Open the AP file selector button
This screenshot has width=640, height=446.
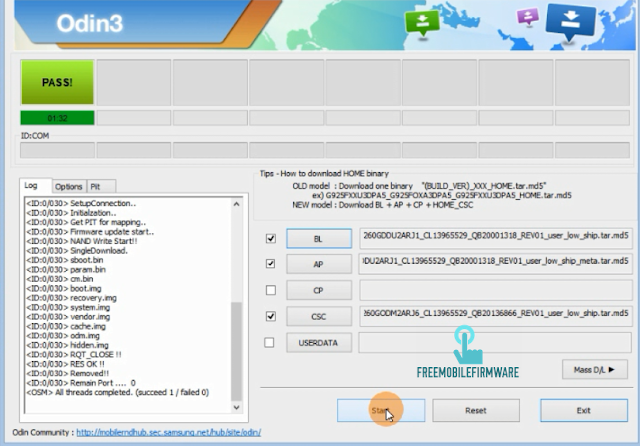[x=319, y=264]
